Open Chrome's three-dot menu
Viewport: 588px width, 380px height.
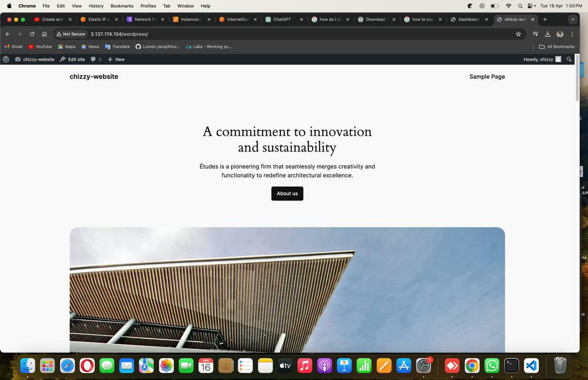point(572,34)
